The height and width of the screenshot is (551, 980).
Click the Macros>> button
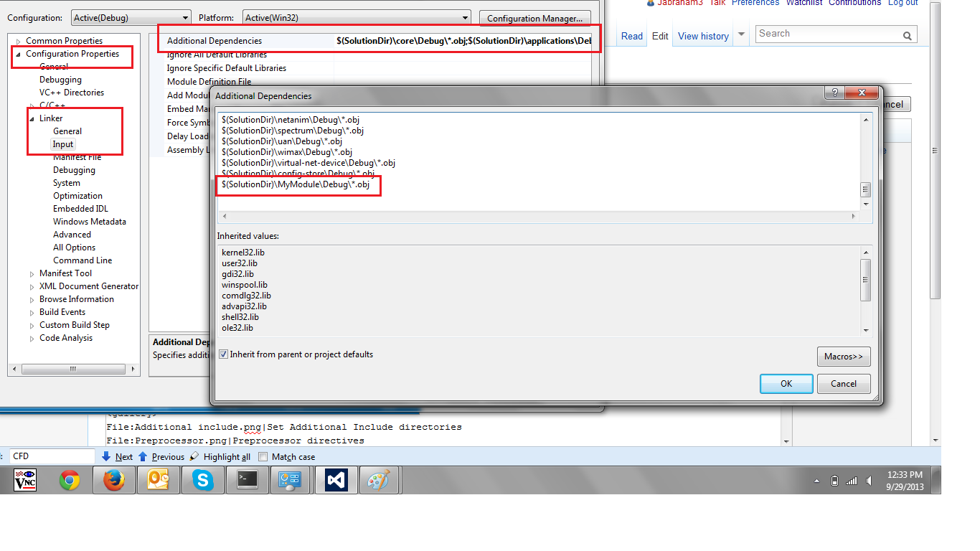click(843, 357)
